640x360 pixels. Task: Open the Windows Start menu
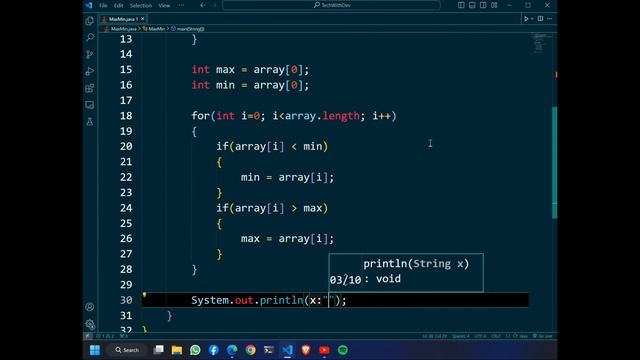95,350
